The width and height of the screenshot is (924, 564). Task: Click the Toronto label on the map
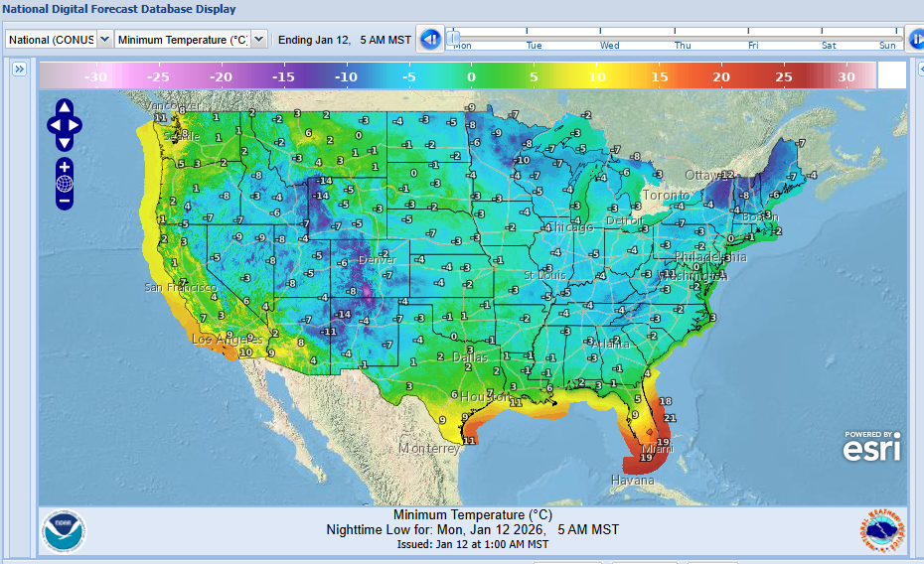[666, 195]
